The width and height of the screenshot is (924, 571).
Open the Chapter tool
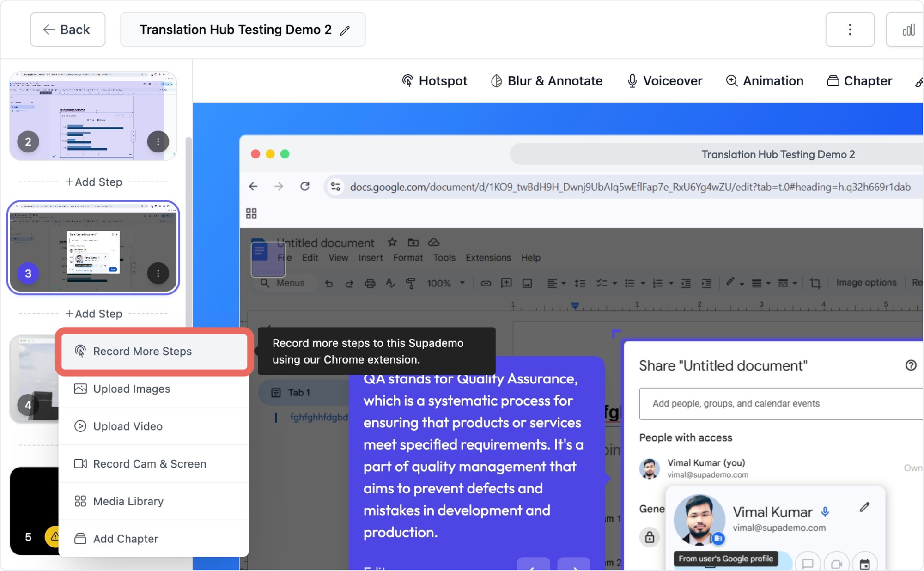pyautogui.click(x=859, y=81)
